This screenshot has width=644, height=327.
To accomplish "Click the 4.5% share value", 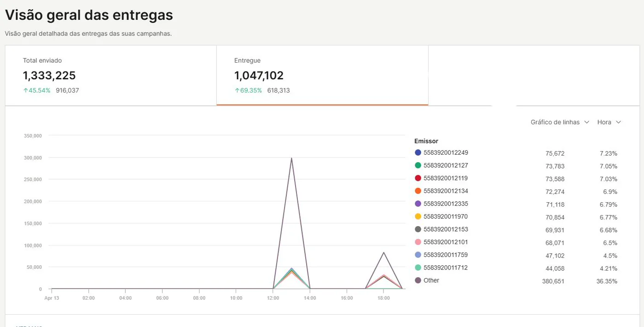I will pyautogui.click(x=610, y=256).
